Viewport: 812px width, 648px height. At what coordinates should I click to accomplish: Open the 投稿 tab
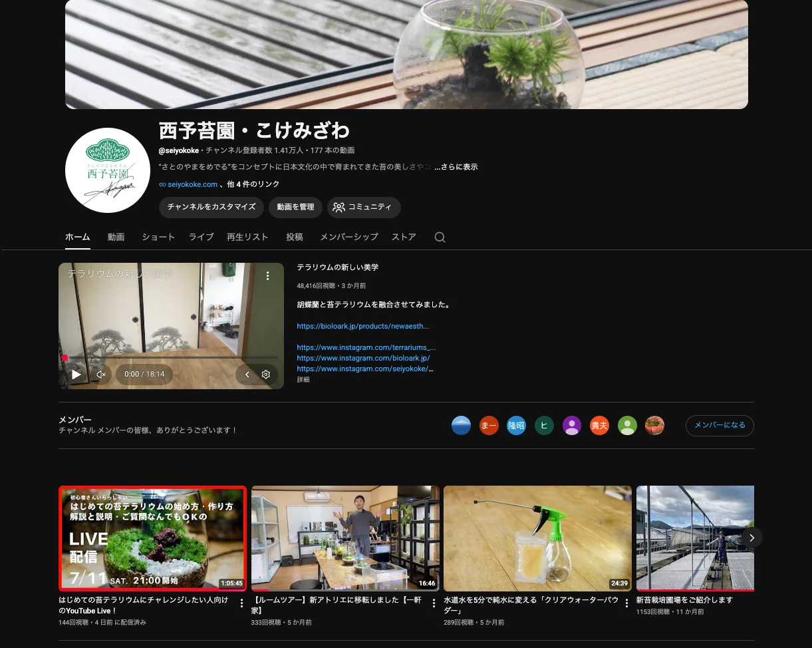(295, 237)
